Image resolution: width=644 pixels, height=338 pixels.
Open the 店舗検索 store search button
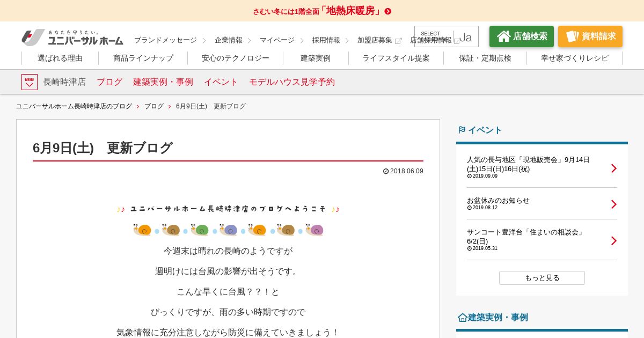522,36
